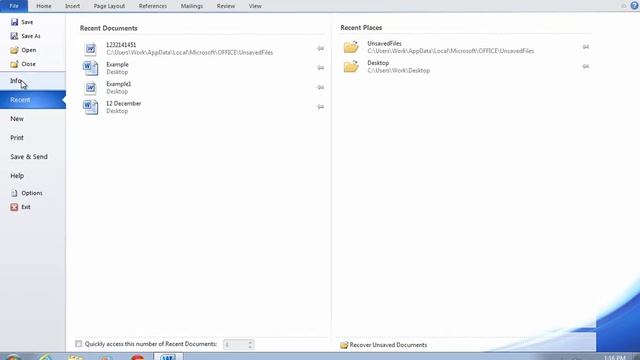Click the Open folder icon
The width and height of the screenshot is (640, 360).
(x=14, y=50)
